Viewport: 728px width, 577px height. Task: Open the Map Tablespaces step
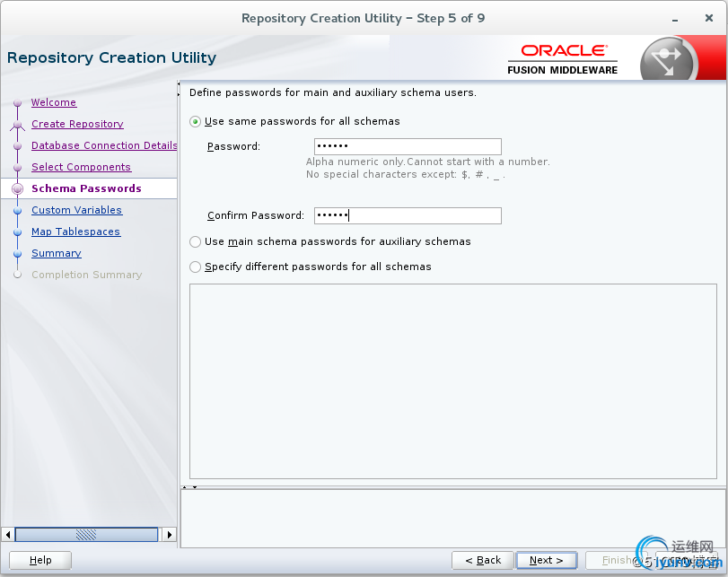[x=76, y=232]
